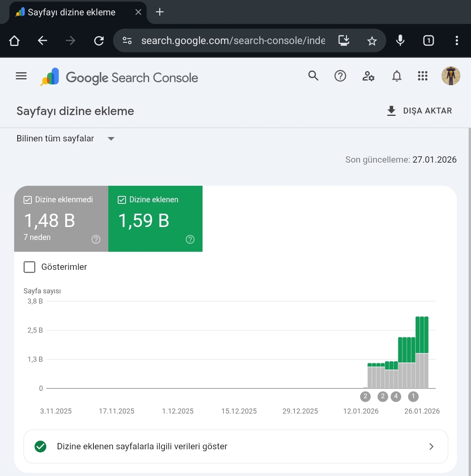The height and width of the screenshot is (476, 471).
Task: Reload the current page
Action: tap(99, 40)
